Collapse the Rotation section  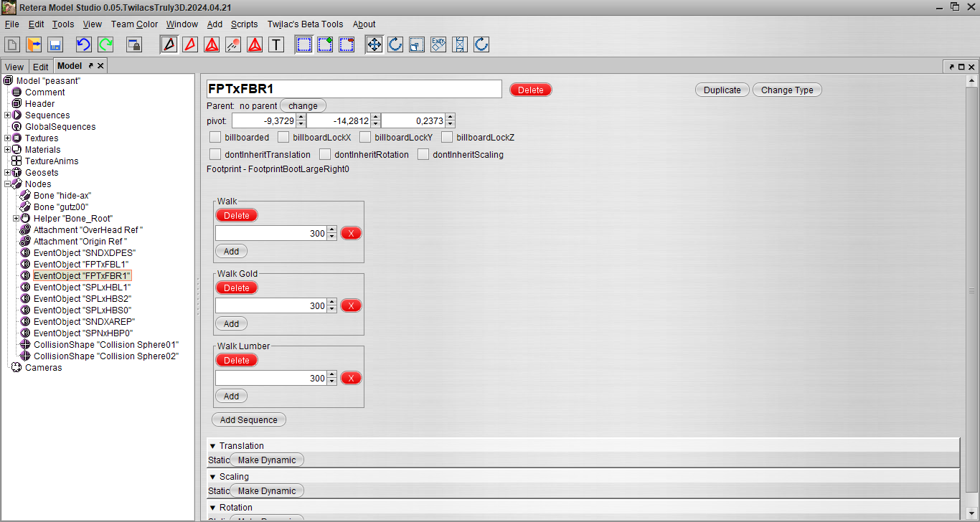point(212,508)
